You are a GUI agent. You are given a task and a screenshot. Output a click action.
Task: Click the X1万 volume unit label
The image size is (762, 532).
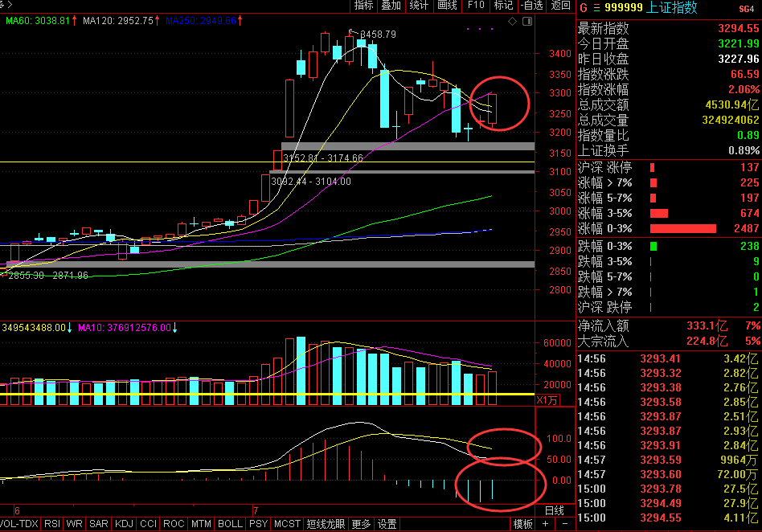pyautogui.click(x=547, y=400)
